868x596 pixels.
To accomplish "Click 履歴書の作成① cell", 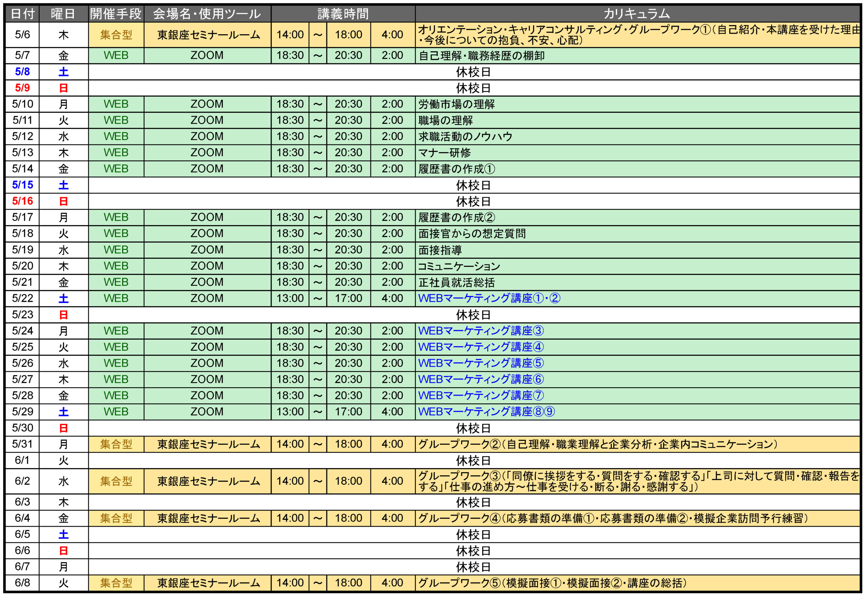I will [637, 169].
